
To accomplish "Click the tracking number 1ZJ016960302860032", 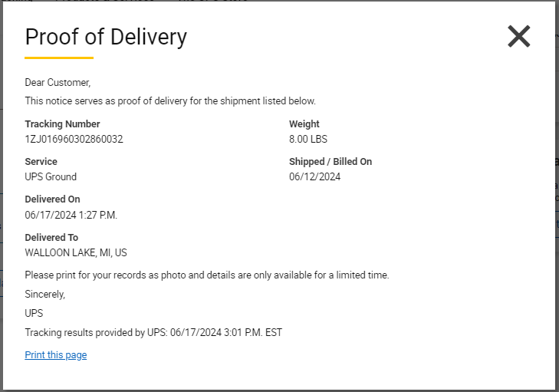I will [74, 139].
